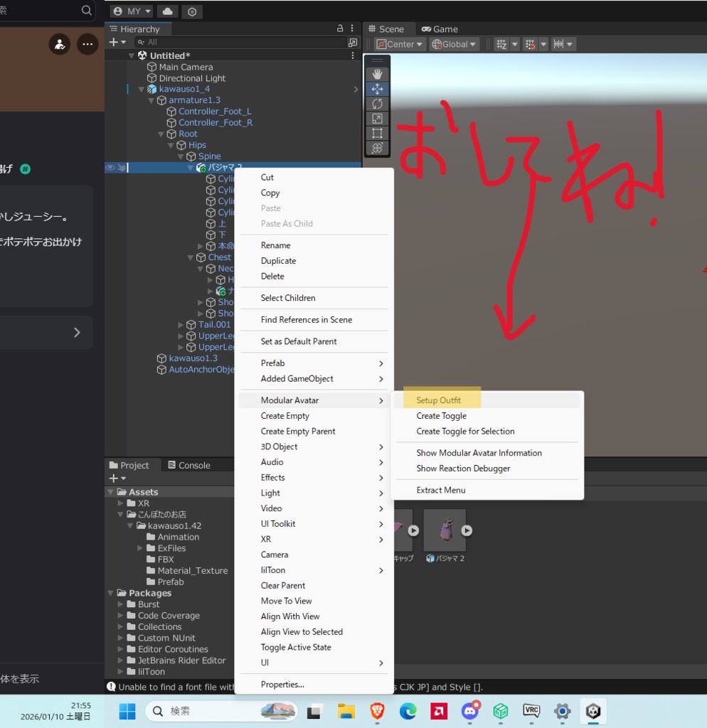This screenshot has width=707, height=728.
Task: Click the search magnifier in left app
Action: point(86,10)
